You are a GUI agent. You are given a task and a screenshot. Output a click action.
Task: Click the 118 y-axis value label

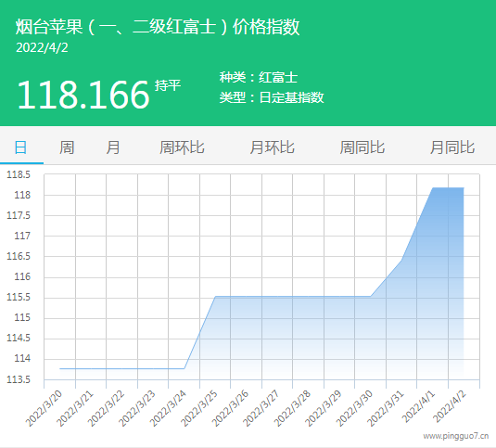point(22,195)
